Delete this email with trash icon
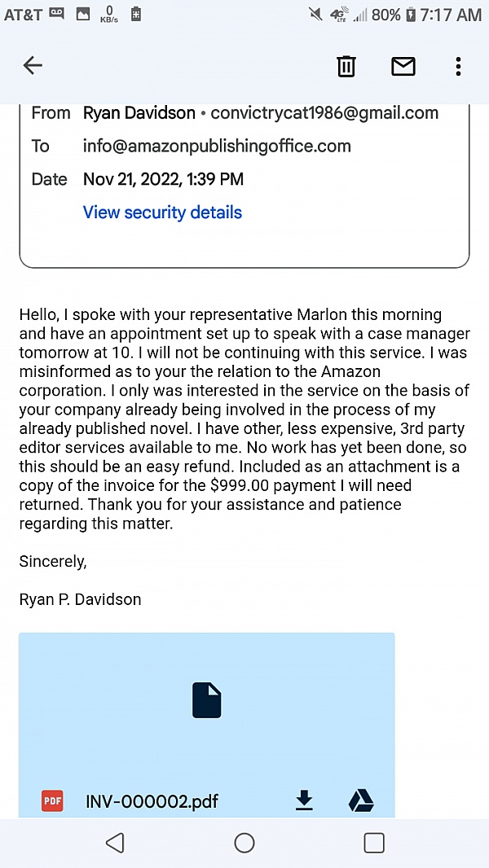The height and width of the screenshot is (868, 489). [x=346, y=66]
